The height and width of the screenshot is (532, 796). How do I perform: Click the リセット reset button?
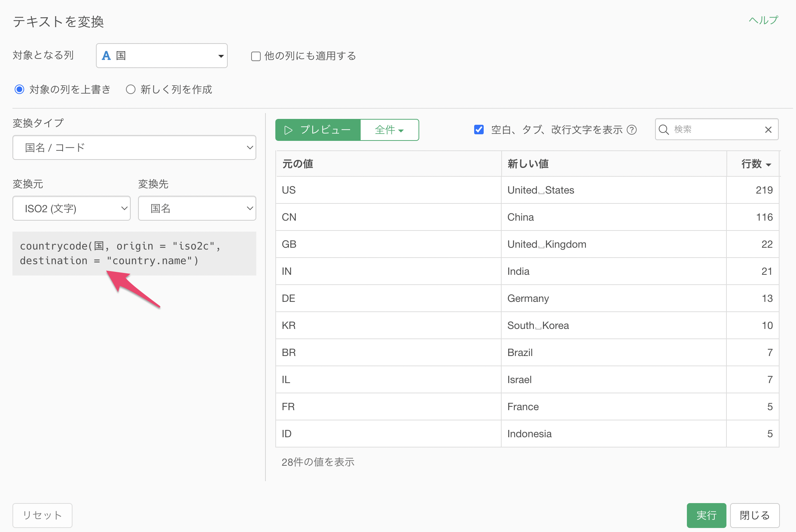(42, 515)
